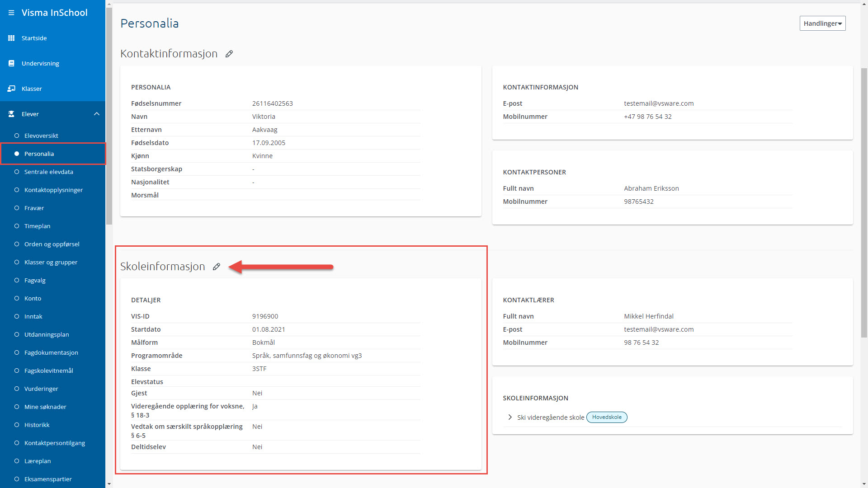Click birth date 17.09.2005
The width and height of the screenshot is (868, 488).
tap(269, 143)
